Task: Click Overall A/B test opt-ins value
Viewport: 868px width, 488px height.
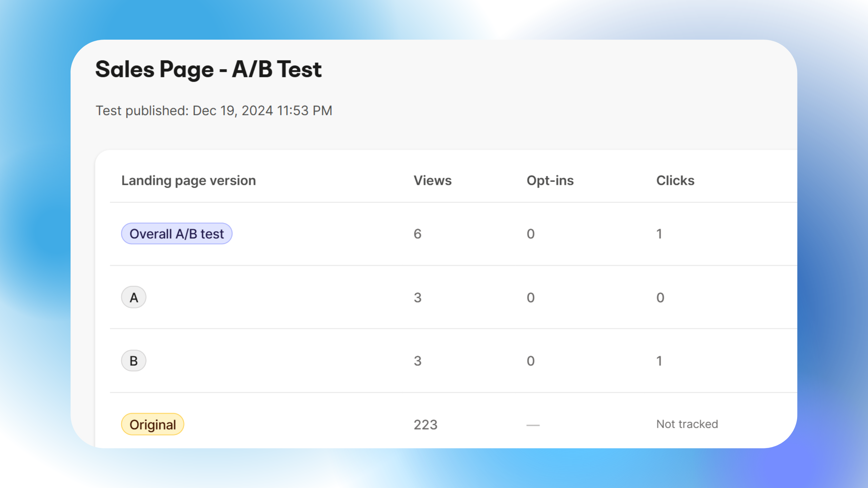Action: (x=531, y=234)
